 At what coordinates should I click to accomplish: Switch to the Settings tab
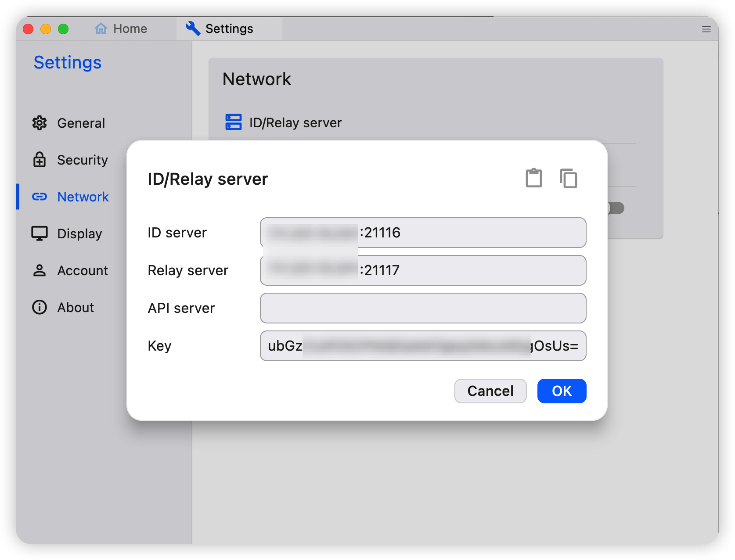coord(220,29)
